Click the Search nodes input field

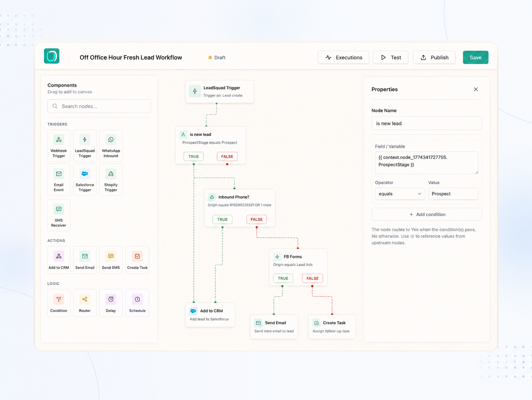99,106
